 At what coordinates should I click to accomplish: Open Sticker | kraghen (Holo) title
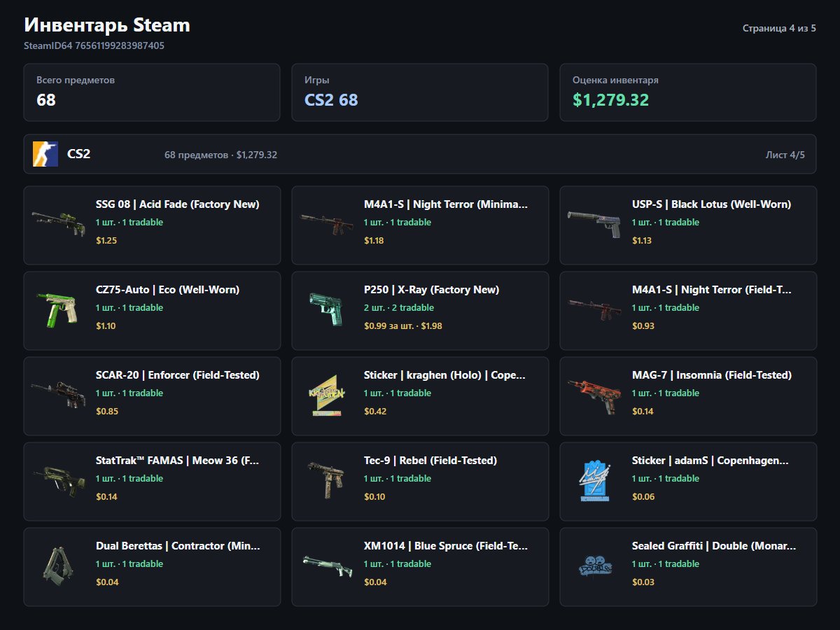(445, 375)
